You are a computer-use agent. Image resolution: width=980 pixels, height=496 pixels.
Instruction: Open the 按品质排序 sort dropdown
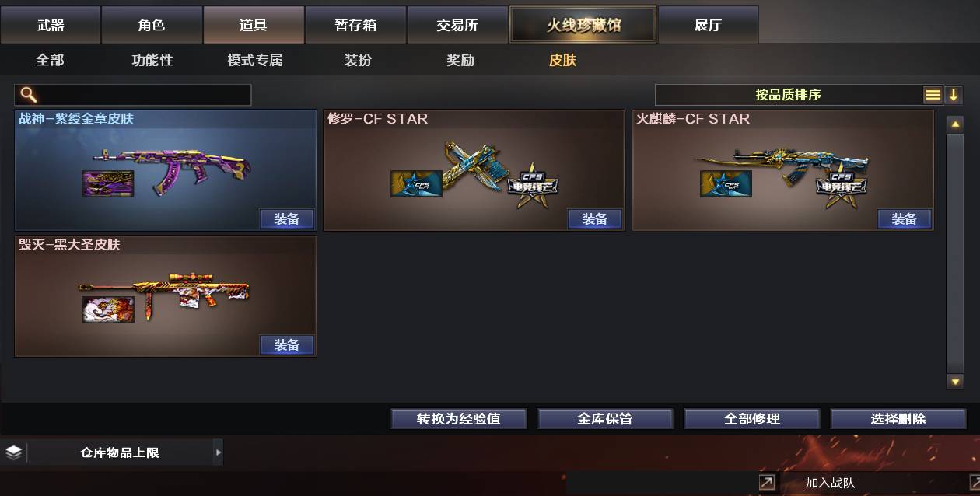pos(788,95)
